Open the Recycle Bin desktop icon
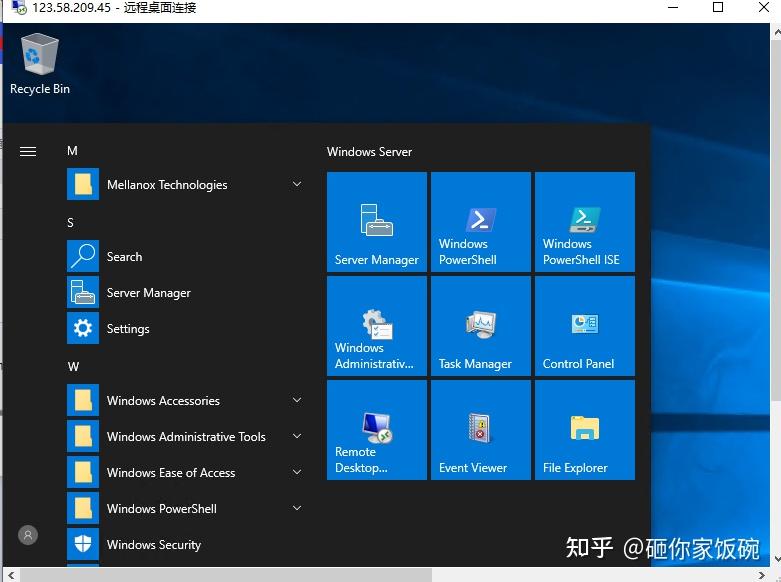Viewport: 781px width, 582px height. [x=40, y=63]
